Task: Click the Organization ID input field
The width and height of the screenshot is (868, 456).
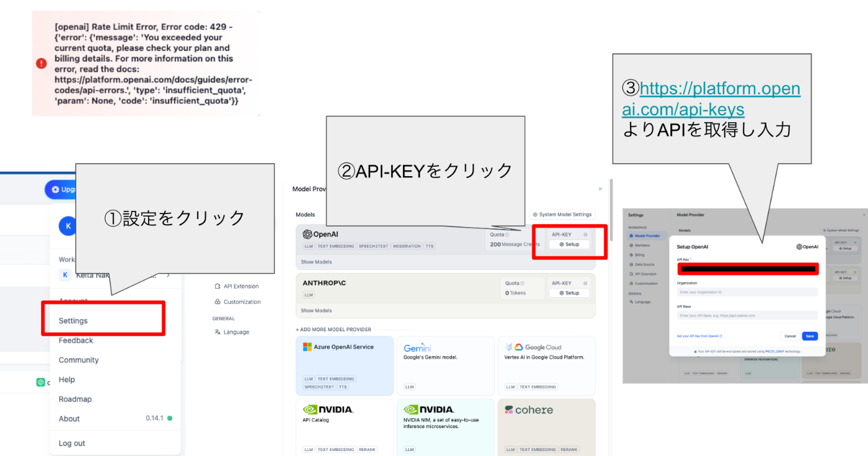Action: (747, 292)
